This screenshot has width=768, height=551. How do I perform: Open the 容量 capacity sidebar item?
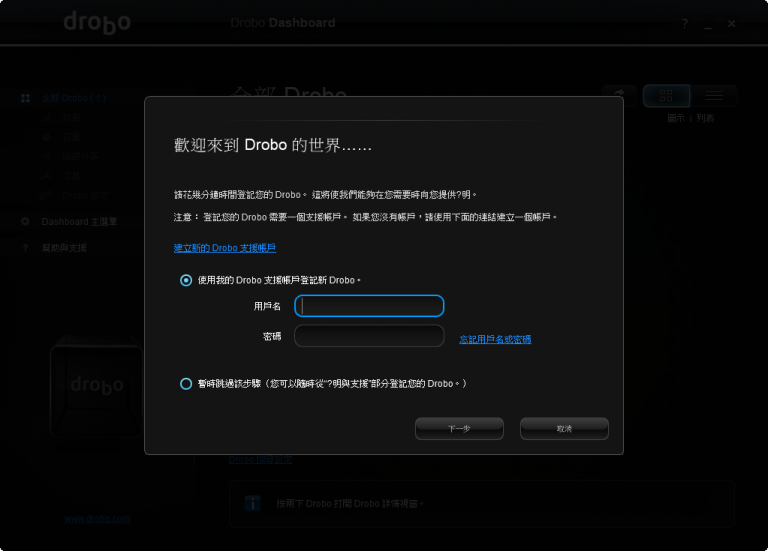pos(72,137)
